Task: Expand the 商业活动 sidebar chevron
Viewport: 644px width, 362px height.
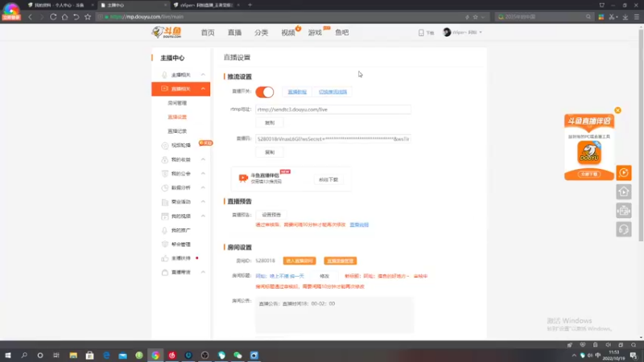Action: (x=204, y=202)
